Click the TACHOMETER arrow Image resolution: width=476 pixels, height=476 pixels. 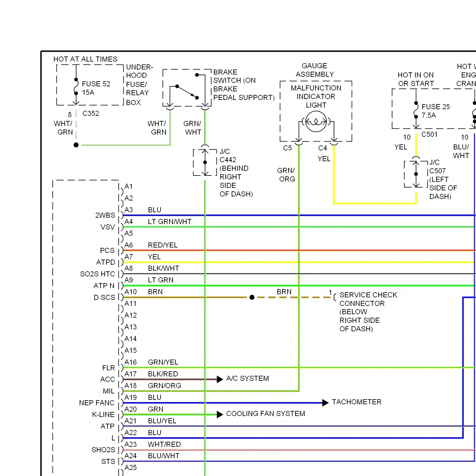click(325, 403)
